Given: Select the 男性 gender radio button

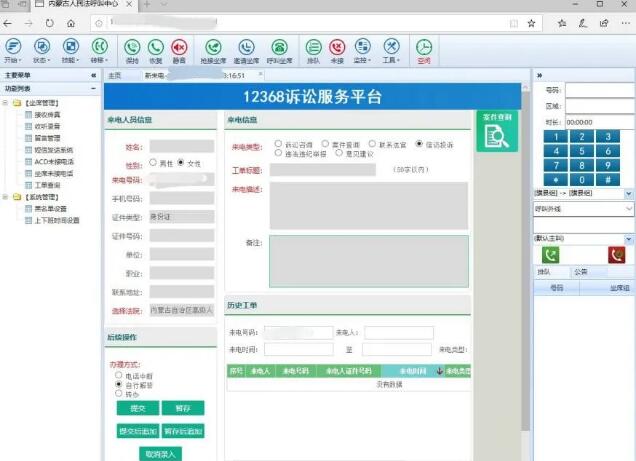Looking at the screenshot, I should click(153, 162).
